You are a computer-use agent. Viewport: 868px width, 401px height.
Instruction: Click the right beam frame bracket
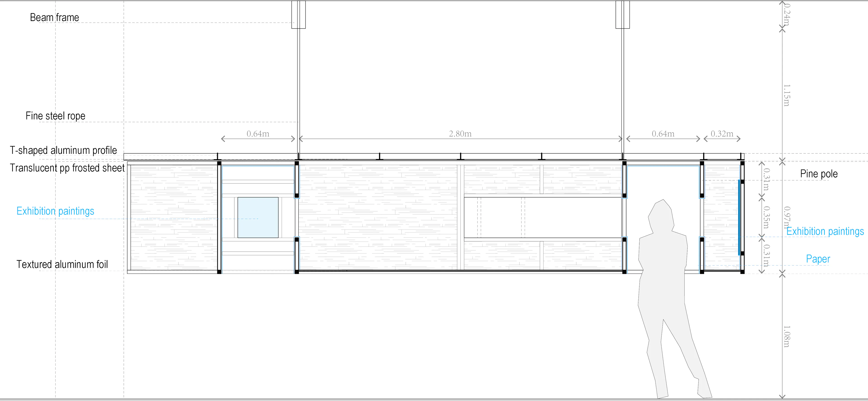pyautogui.click(x=622, y=14)
